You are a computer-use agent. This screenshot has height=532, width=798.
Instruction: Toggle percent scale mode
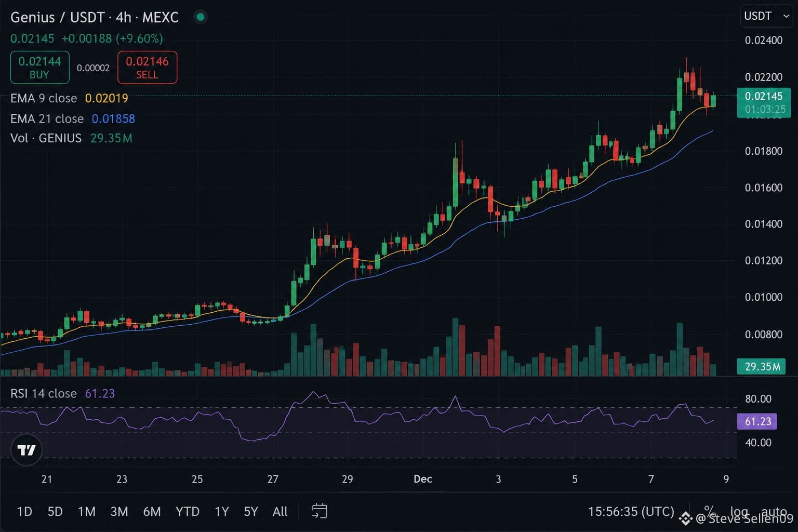click(709, 511)
